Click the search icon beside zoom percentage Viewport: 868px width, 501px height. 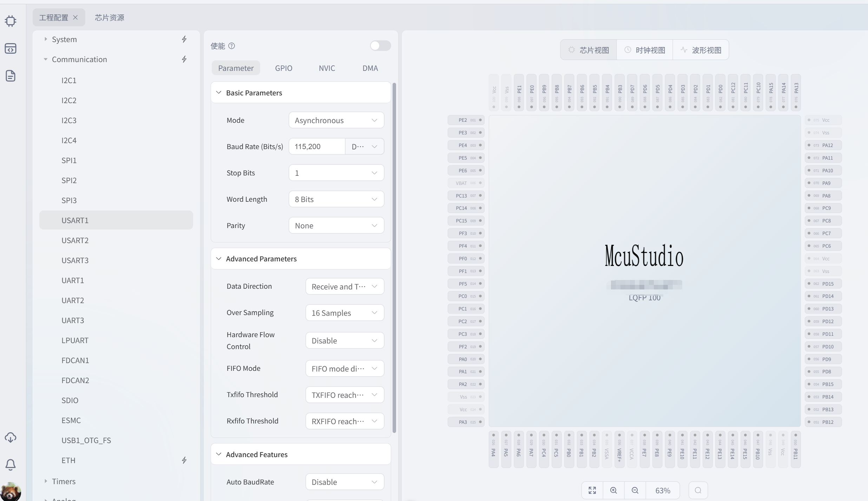[x=698, y=490]
